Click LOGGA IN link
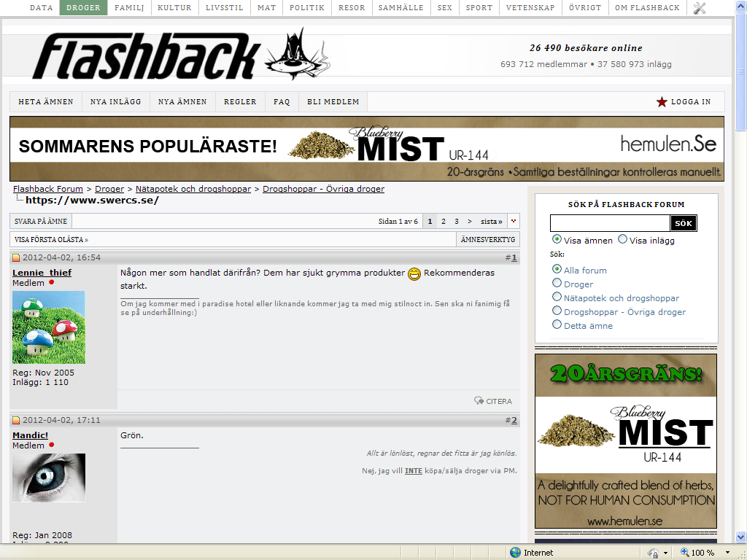 [691, 102]
